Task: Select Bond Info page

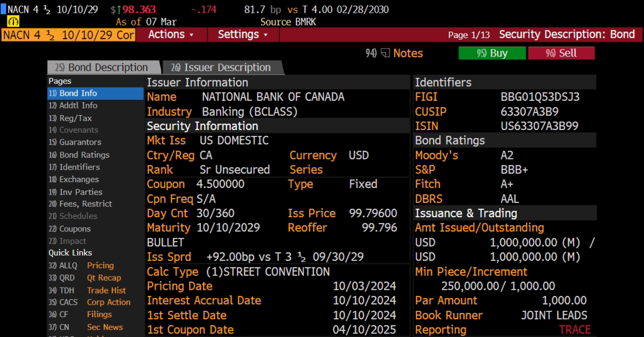Action: (x=95, y=93)
